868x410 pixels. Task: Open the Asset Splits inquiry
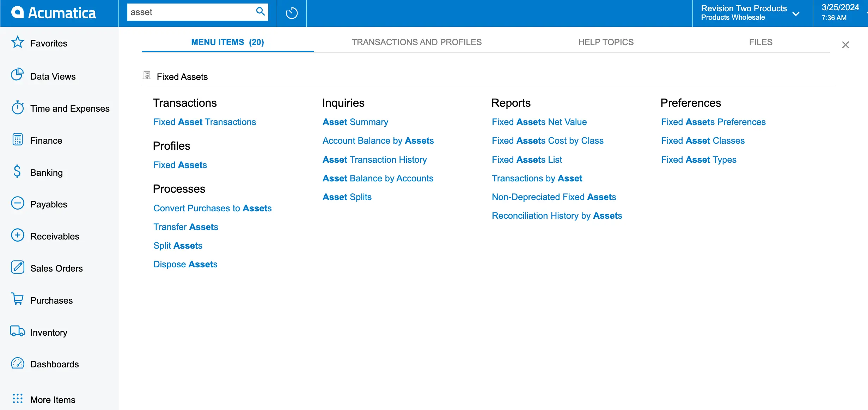click(x=347, y=197)
